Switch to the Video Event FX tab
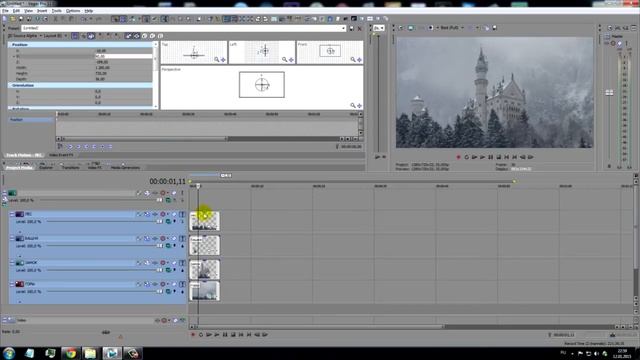 point(61,155)
